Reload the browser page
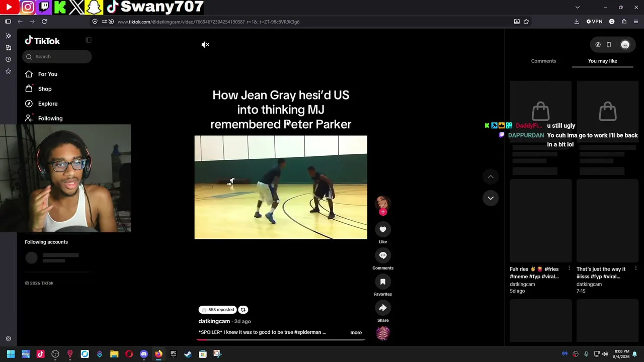Viewport: 644px width, 362px height. 44,22
